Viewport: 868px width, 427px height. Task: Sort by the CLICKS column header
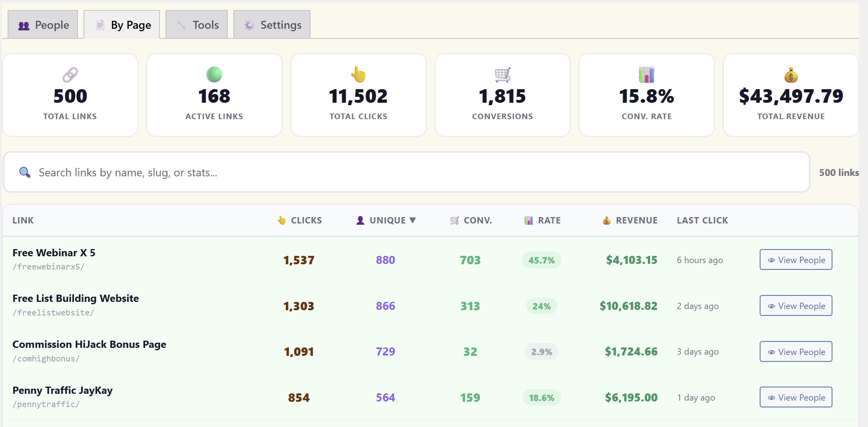300,220
